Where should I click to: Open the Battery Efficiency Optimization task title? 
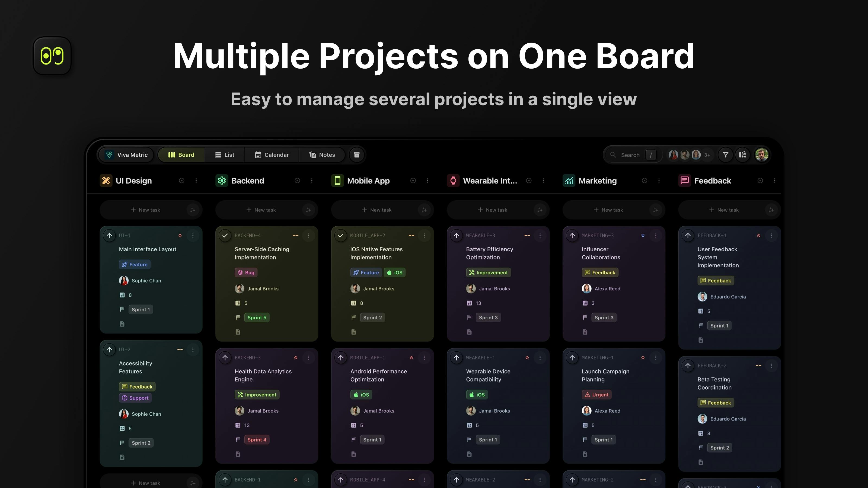[x=489, y=253]
